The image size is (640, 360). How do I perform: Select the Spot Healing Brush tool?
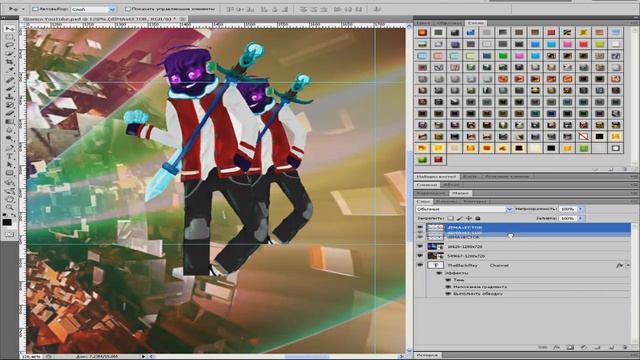[x=9, y=80]
